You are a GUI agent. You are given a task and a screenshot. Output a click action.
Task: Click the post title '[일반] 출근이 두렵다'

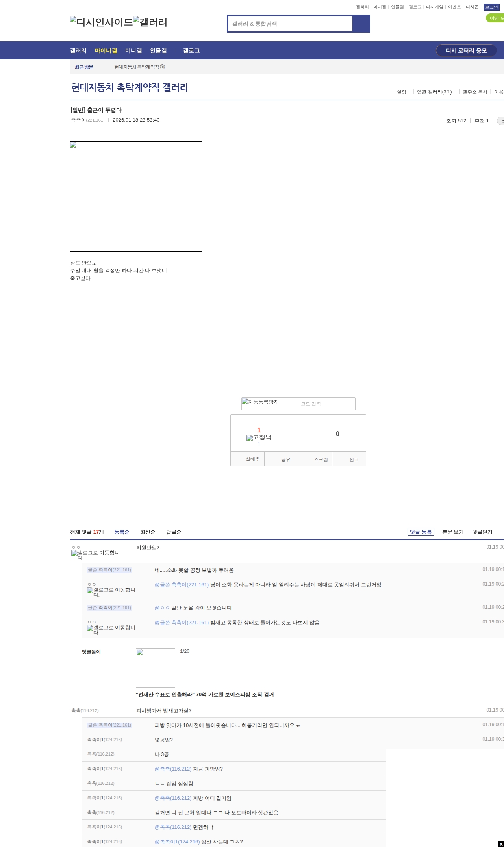pyautogui.click(x=96, y=110)
